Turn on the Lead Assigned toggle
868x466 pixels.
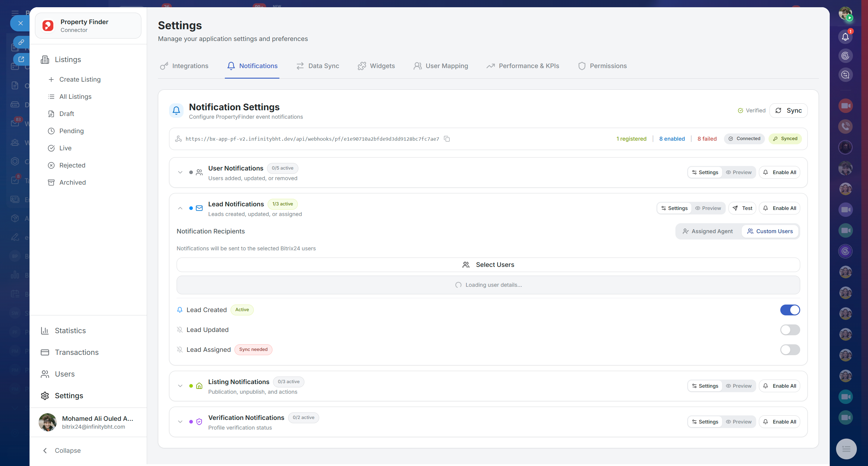[x=790, y=349]
